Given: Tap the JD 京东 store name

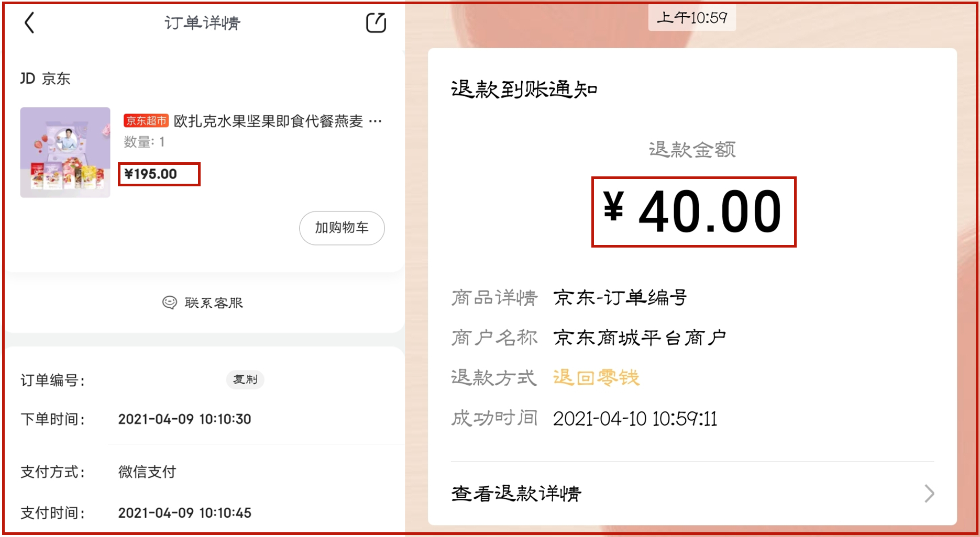Looking at the screenshot, I should [x=45, y=79].
